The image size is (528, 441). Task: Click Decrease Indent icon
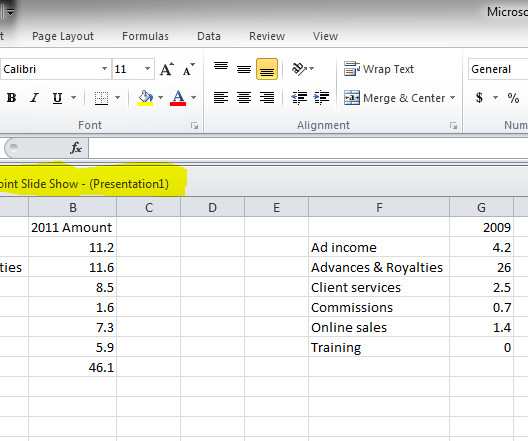299,98
